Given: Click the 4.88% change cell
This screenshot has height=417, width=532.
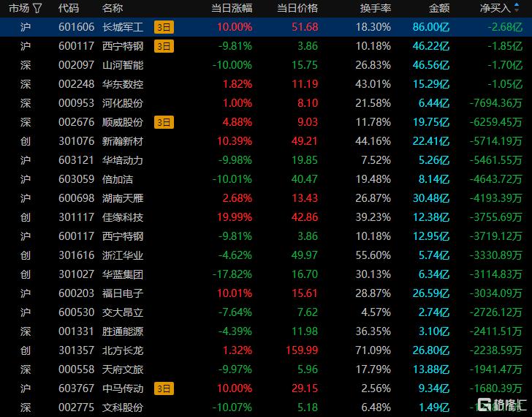Looking at the screenshot, I should click(237, 122).
